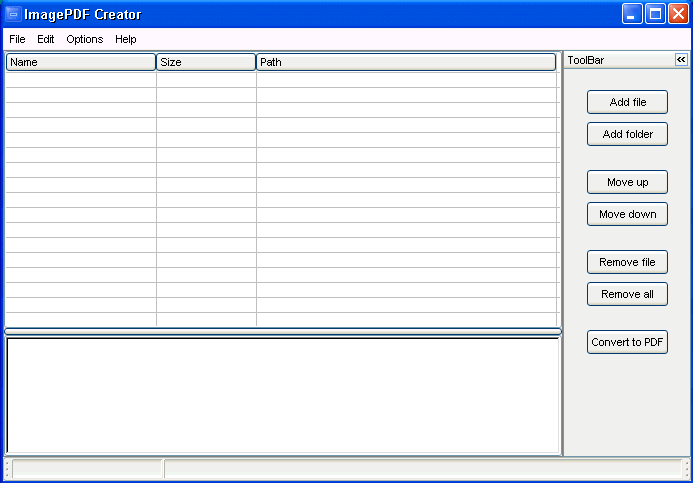Open the File menu
This screenshot has width=693, height=483.
pos(17,39)
